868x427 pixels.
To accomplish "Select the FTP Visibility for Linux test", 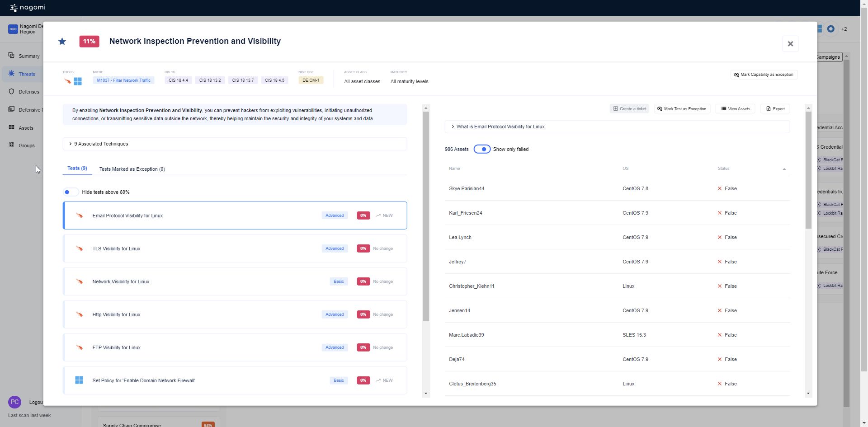I will 235,347.
